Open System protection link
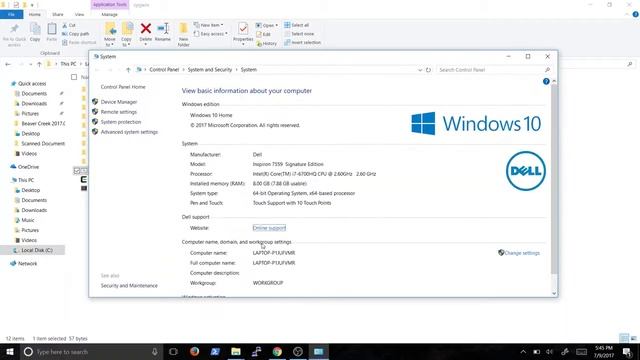 (121, 122)
